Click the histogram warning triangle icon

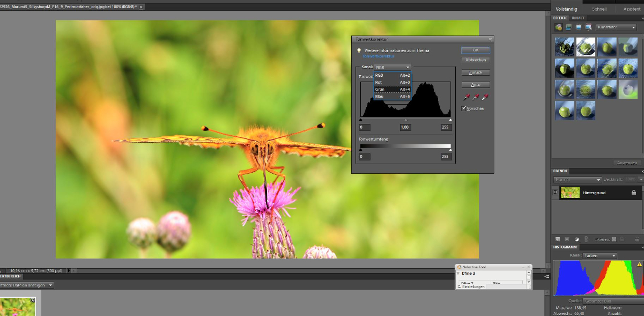coord(639,264)
